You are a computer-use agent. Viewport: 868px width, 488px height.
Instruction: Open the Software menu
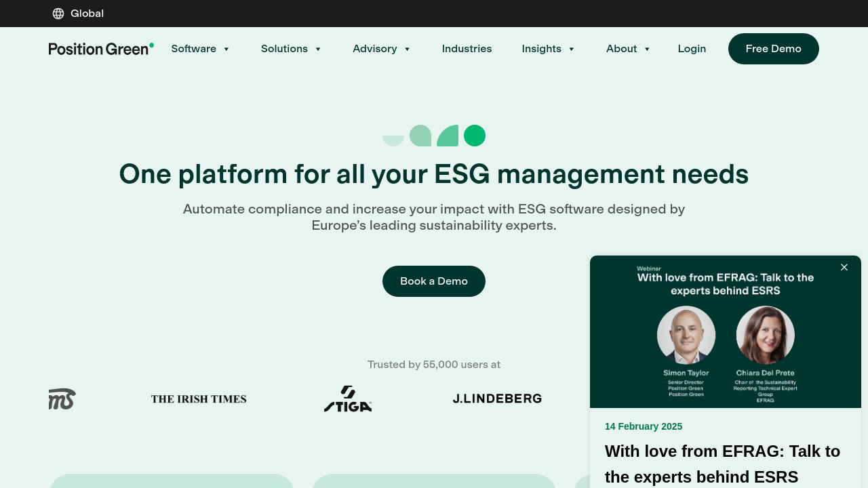[193, 49]
